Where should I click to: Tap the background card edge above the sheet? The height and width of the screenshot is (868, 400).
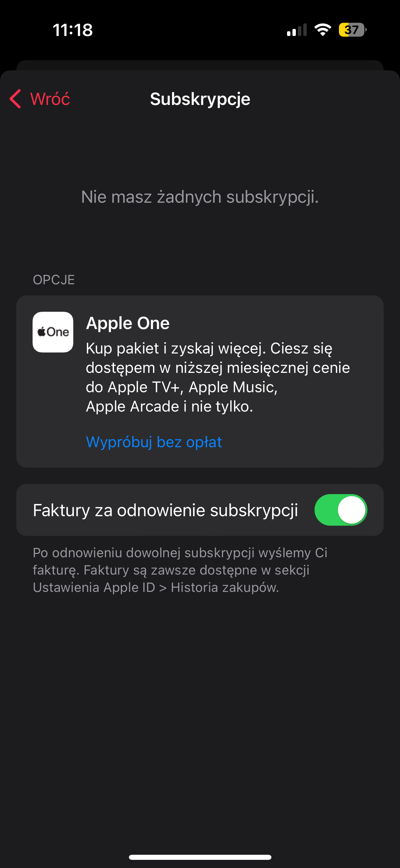tap(200, 65)
